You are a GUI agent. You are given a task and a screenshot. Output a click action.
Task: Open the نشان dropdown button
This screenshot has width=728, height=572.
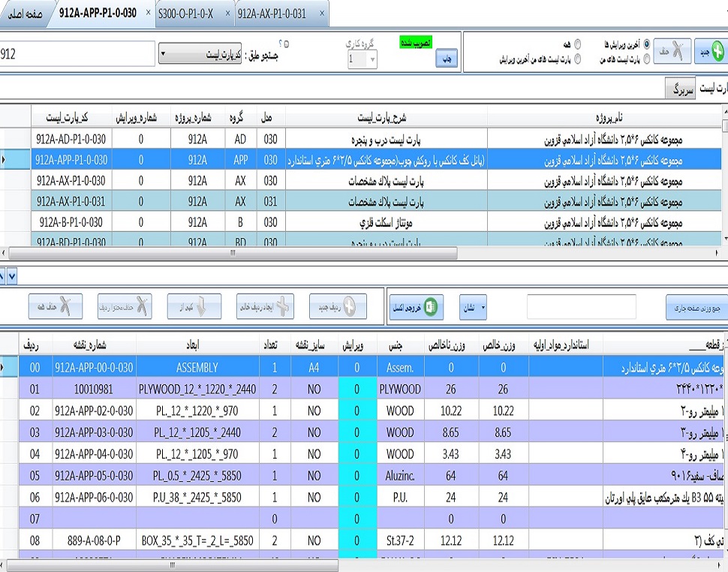click(473, 307)
